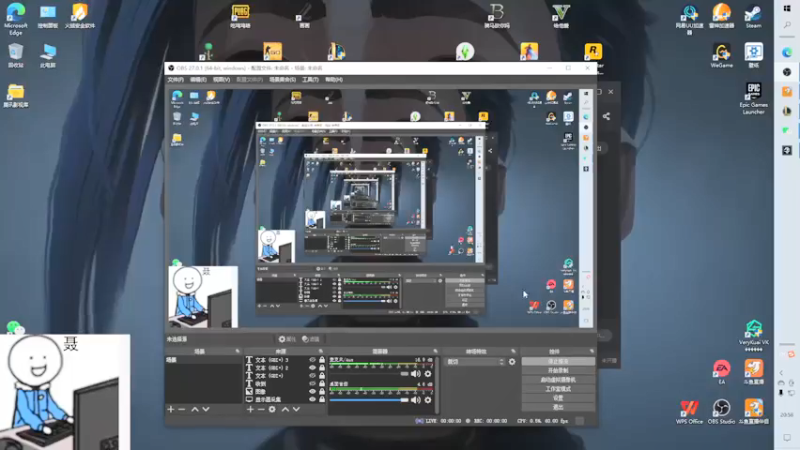The height and width of the screenshot is (450, 800).
Task: Click 属性 button above the Sources panel
Action: click(x=287, y=339)
